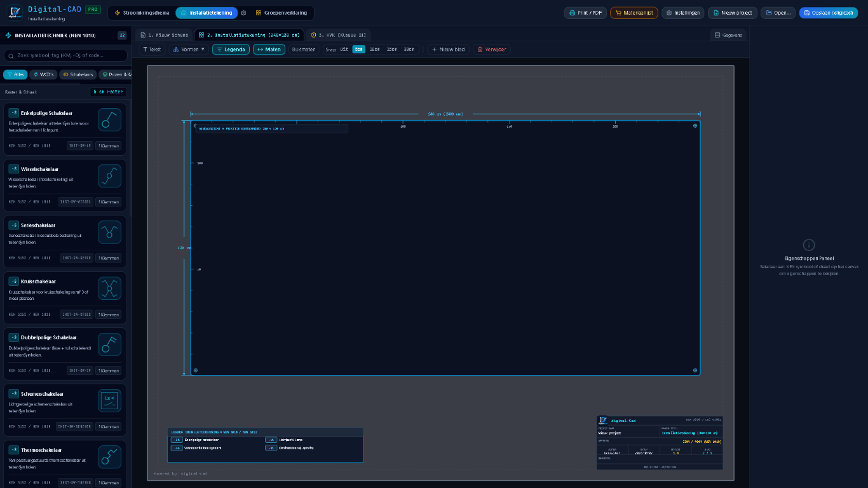Viewport: 868px width, 488px height.
Task: Choose the Kruisschakelaar symbol icon
Action: 109,288
